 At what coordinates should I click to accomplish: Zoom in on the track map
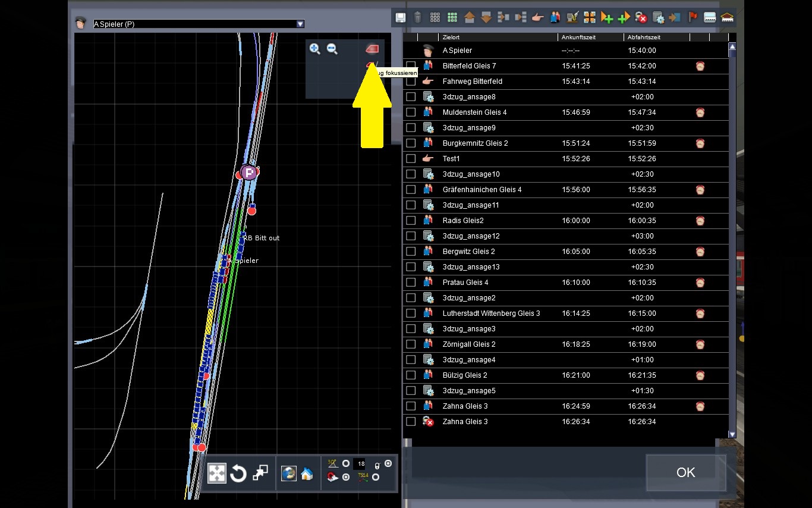coord(315,49)
